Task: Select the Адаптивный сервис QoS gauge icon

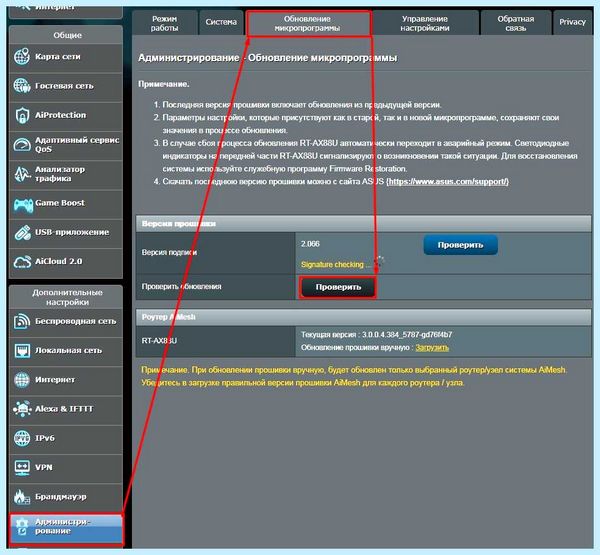Action: [22, 145]
